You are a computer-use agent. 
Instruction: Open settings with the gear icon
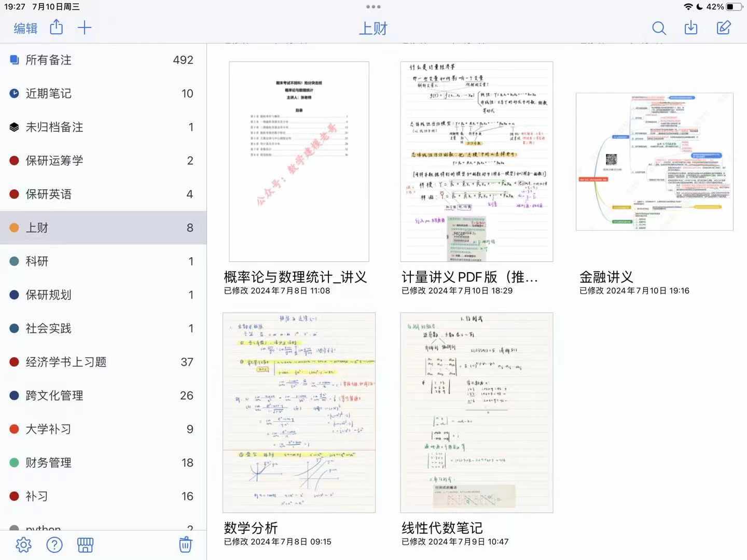pyautogui.click(x=23, y=544)
